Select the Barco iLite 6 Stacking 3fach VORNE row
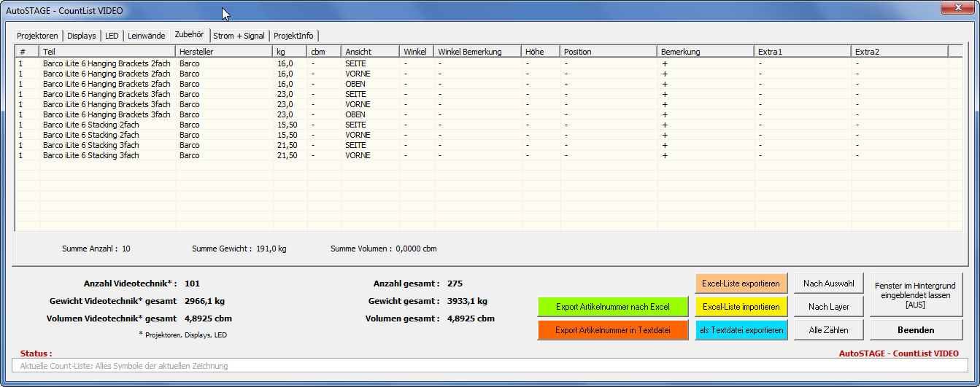Screen dimensions: 980x387 click(91, 155)
